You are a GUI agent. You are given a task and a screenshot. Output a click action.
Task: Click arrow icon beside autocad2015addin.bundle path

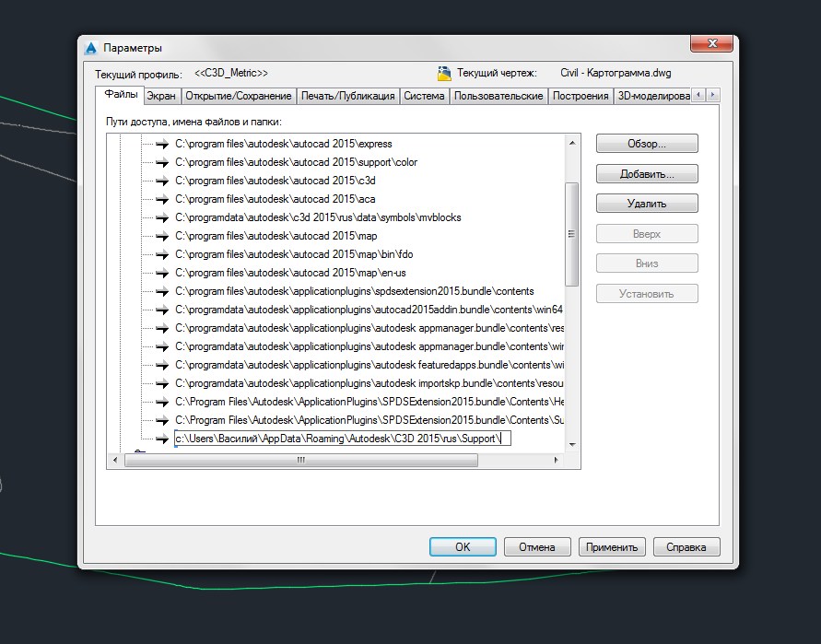pos(162,310)
